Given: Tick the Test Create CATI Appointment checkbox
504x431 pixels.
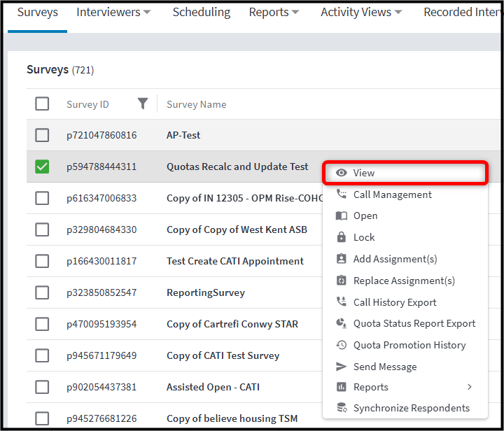Looking at the screenshot, I should click(42, 261).
